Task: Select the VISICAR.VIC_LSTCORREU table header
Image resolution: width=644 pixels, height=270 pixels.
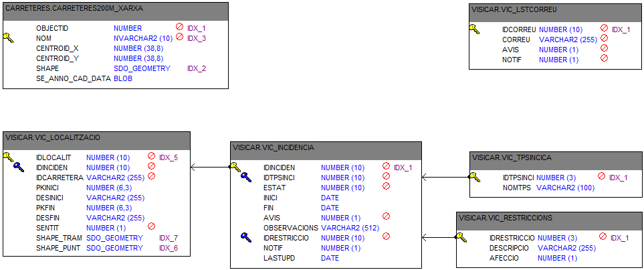Action: click(x=554, y=11)
